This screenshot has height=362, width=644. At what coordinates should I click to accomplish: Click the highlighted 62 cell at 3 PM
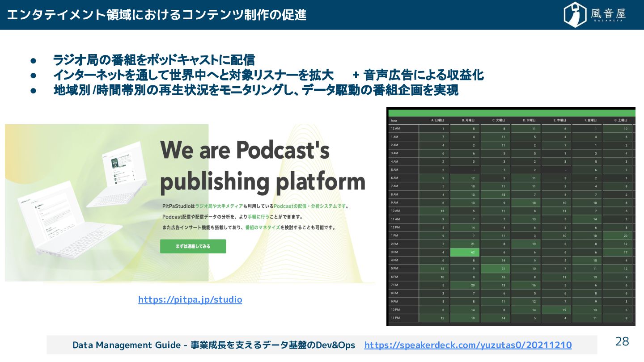pos(465,252)
